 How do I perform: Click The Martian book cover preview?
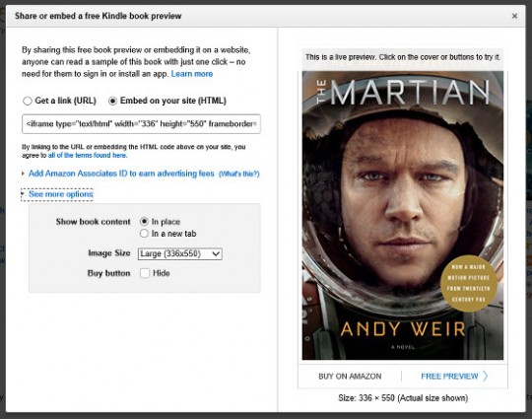point(403,215)
